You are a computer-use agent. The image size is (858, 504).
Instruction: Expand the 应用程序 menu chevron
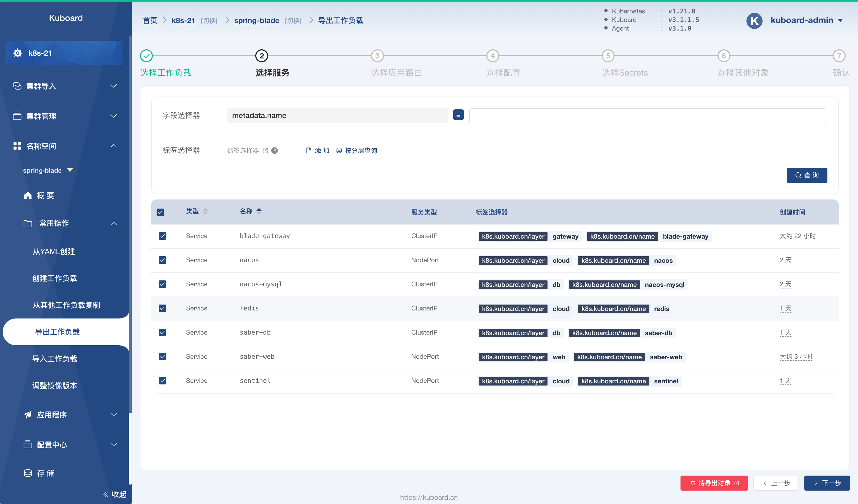tap(114, 415)
